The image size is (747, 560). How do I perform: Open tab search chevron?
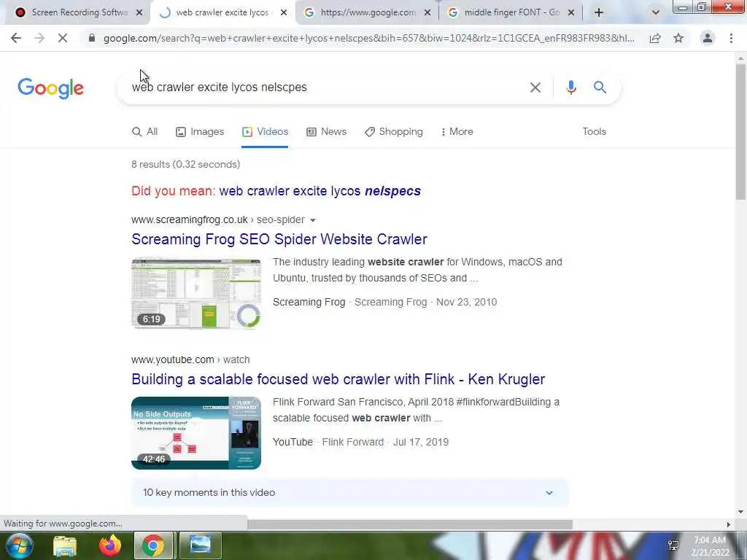coord(656,12)
